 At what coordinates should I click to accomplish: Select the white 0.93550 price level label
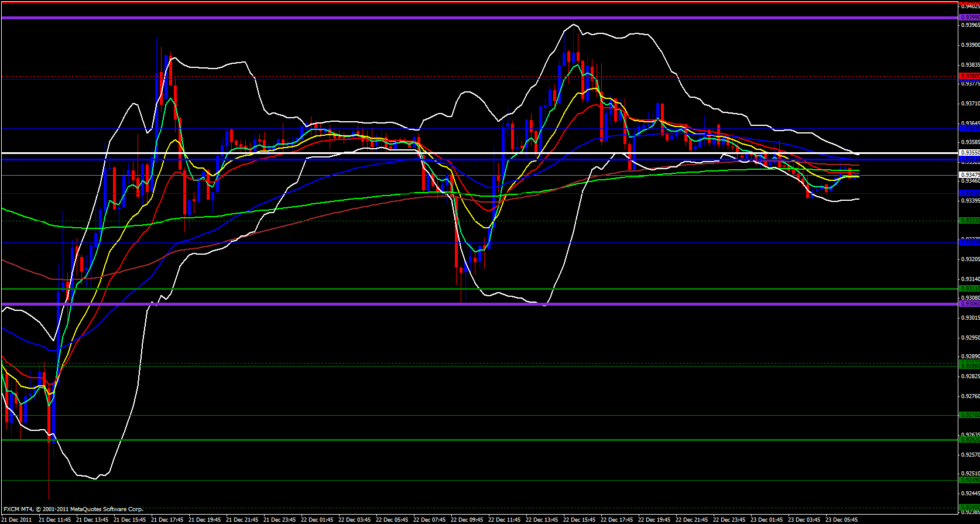pos(969,153)
